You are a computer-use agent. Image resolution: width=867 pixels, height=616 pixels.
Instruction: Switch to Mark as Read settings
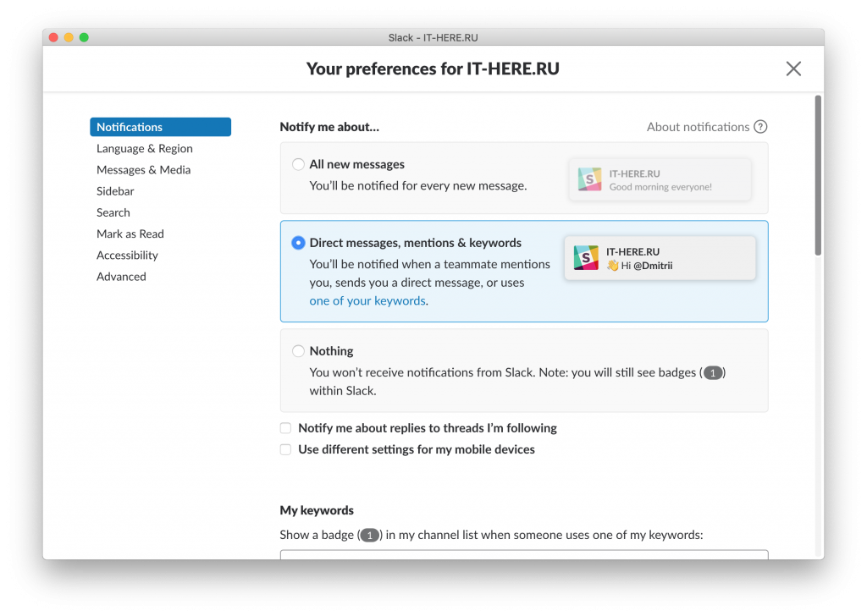[x=130, y=234]
